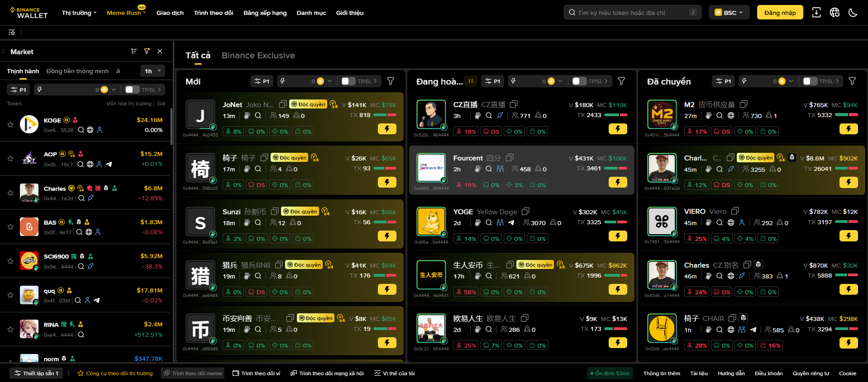This screenshot has height=382, width=868.
Task: Open the language globe icon
Action: [x=835, y=13]
